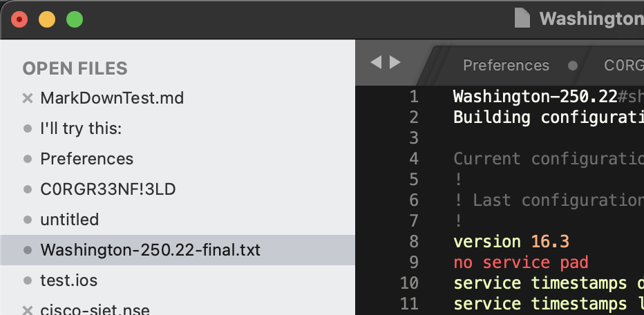Click the dot next to C0RGR33NF!3LD file

pyautogui.click(x=28, y=189)
